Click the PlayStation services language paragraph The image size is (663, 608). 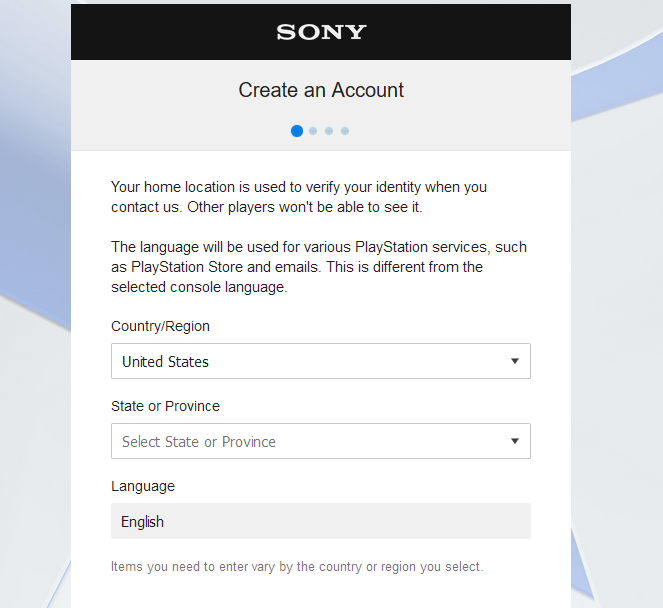point(319,267)
